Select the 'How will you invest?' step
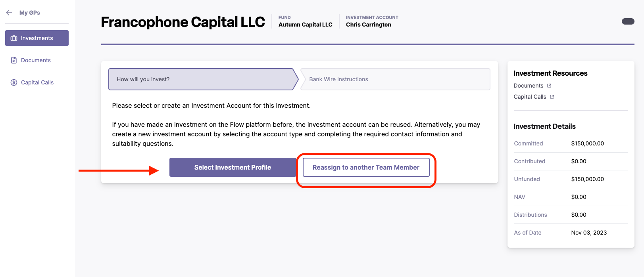Image resolution: width=644 pixels, height=277 pixels. (203, 79)
